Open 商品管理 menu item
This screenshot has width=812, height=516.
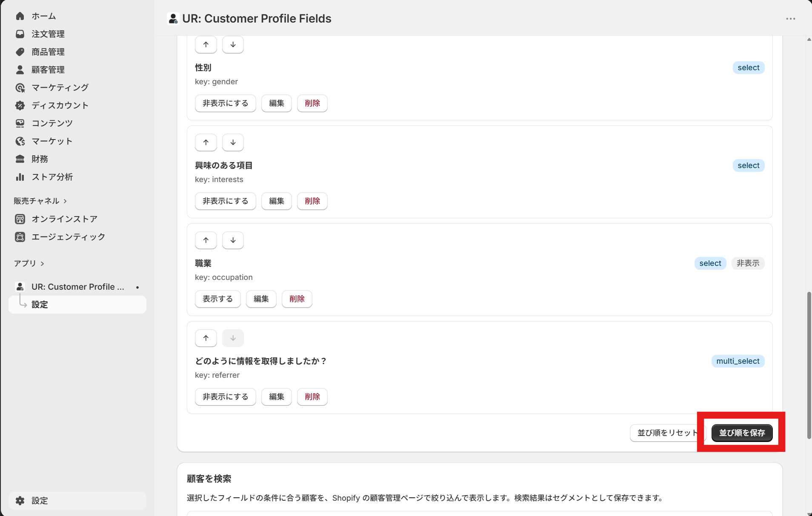click(77, 52)
